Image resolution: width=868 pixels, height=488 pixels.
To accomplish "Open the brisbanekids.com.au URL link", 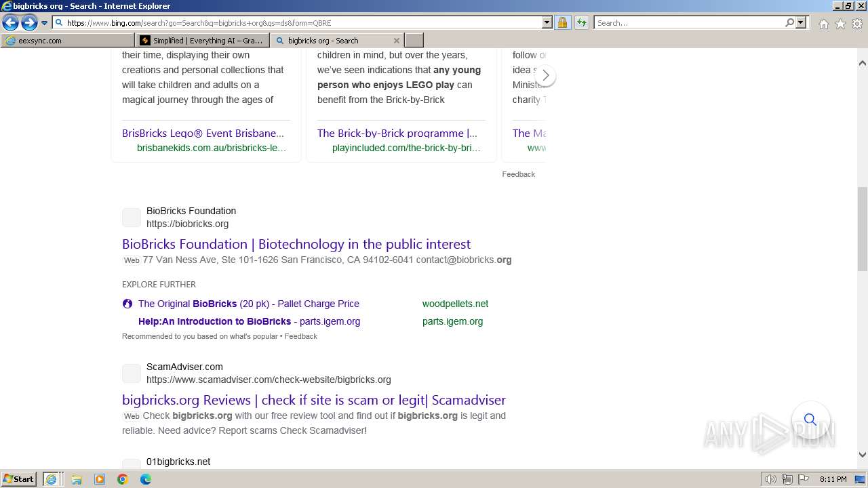I will tap(212, 148).
